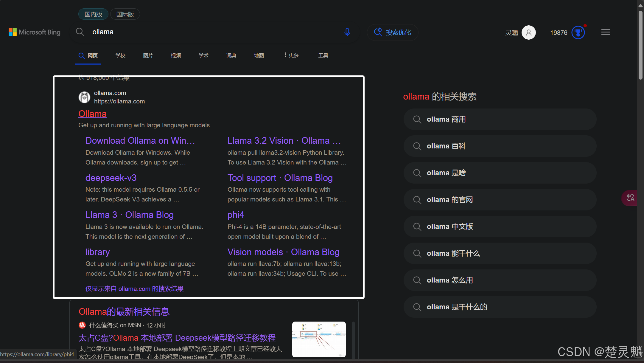Image resolution: width=644 pixels, height=363 pixels.
Task: Click the microphone voice search icon
Action: (x=347, y=32)
